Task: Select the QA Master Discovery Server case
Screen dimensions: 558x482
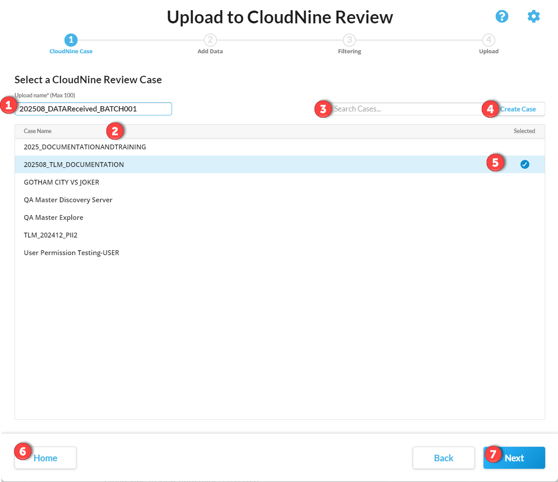Action: click(280, 200)
